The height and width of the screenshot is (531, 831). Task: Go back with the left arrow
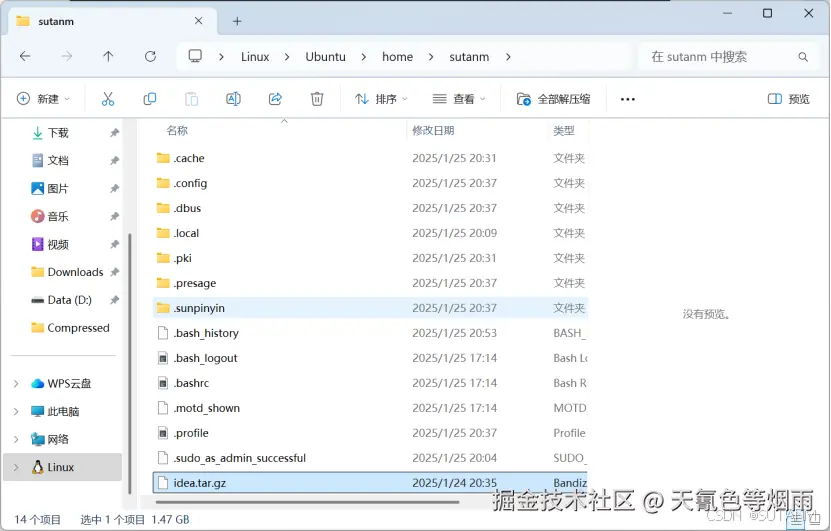pyautogui.click(x=25, y=56)
